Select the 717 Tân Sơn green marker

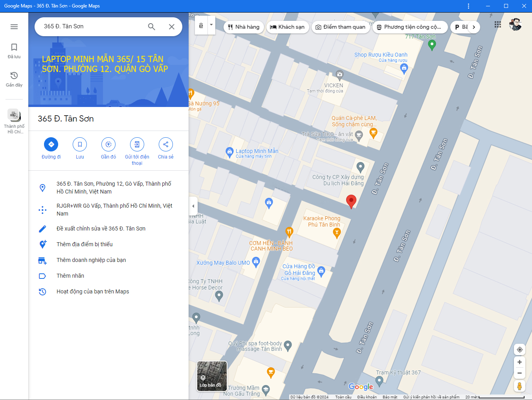[431, 45]
